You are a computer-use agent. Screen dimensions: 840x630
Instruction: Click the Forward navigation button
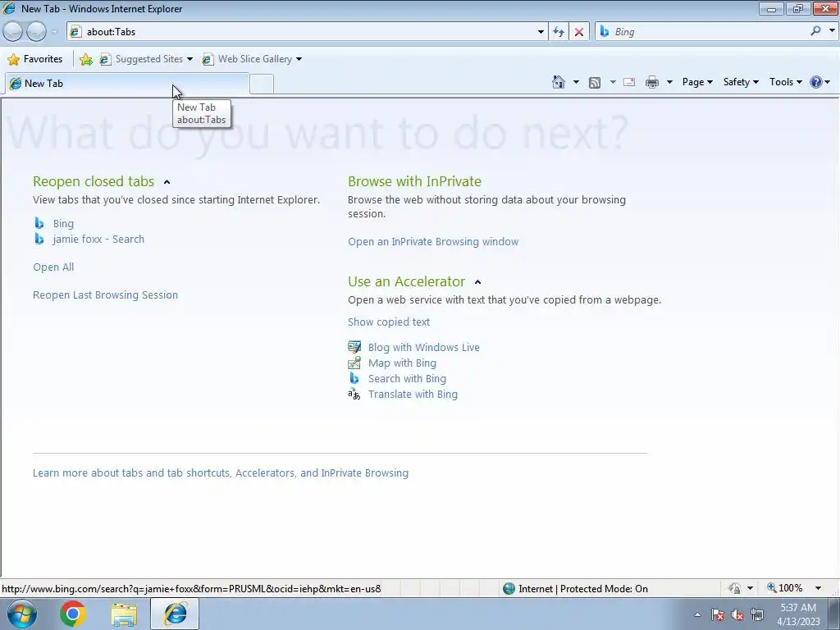click(36, 32)
